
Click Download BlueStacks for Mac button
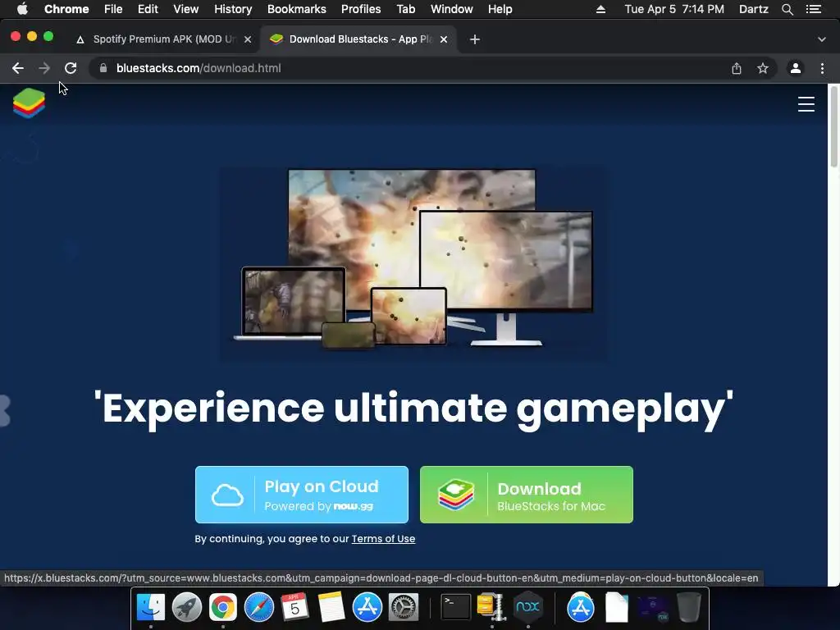pos(527,495)
